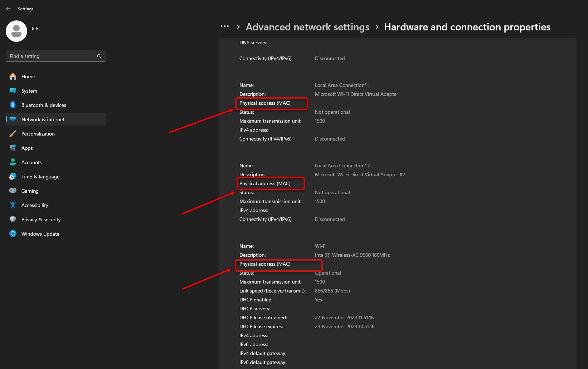Viewport: 588px width, 369px height.
Task: Select the Hardware and connection properties breadcrumb
Action: tap(467, 27)
